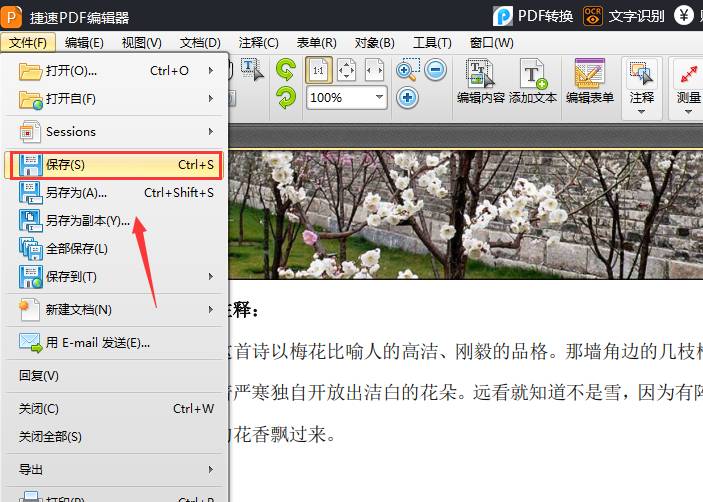Screen dimensions: 703x502
Task: Click the 文字识别 OCR button
Action: pyautogui.click(x=623, y=16)
